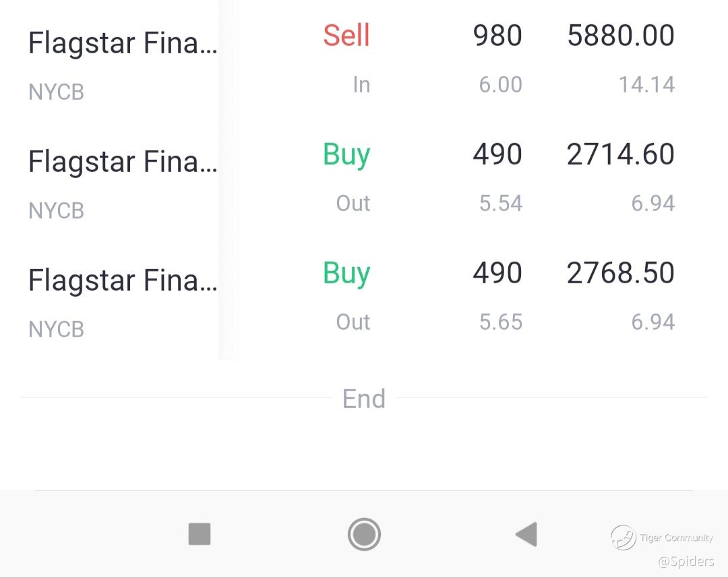728x578 pixels.
Task: Tap the triangular Android back button
Action: click(x=526, y=534)
